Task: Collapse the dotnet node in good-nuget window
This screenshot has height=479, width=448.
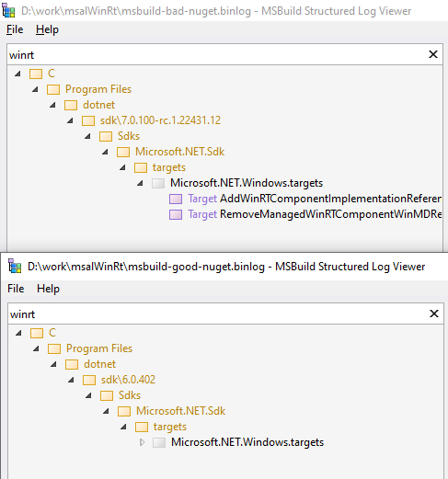Action: point(54,364)
